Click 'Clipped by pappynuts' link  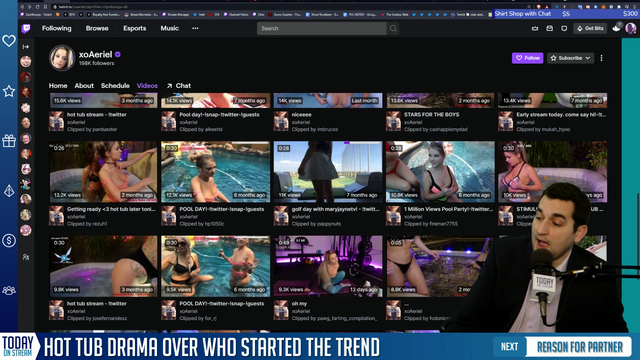[316, 224]
